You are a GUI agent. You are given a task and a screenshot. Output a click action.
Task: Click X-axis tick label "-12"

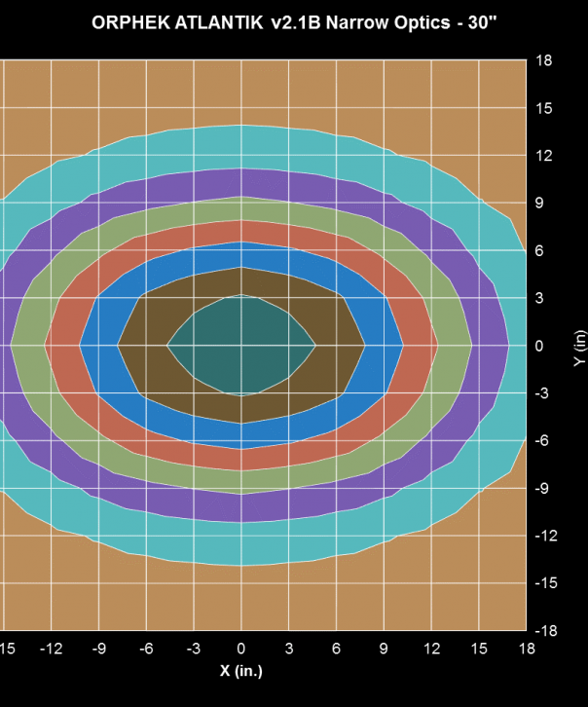click(51, 649)
